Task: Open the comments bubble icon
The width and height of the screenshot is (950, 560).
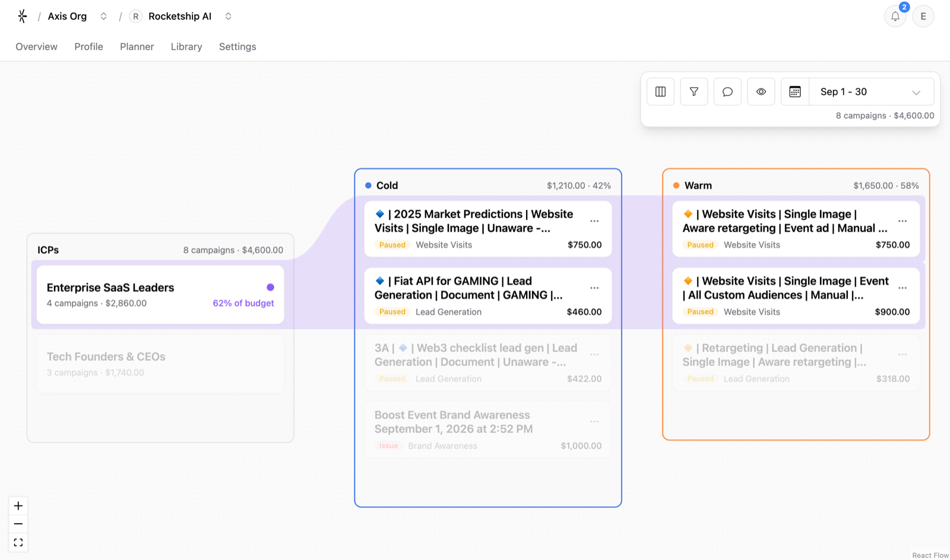Action: 727,92
